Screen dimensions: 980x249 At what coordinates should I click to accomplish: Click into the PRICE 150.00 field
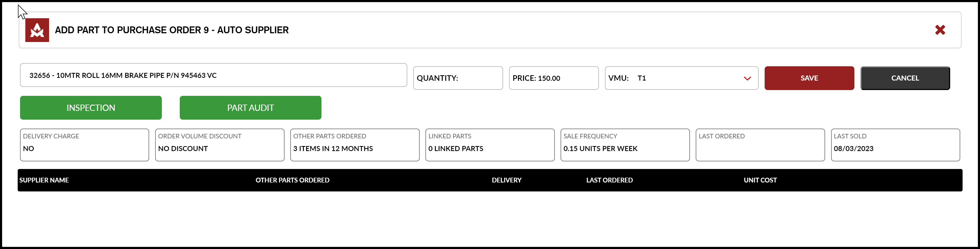point(553,78)
